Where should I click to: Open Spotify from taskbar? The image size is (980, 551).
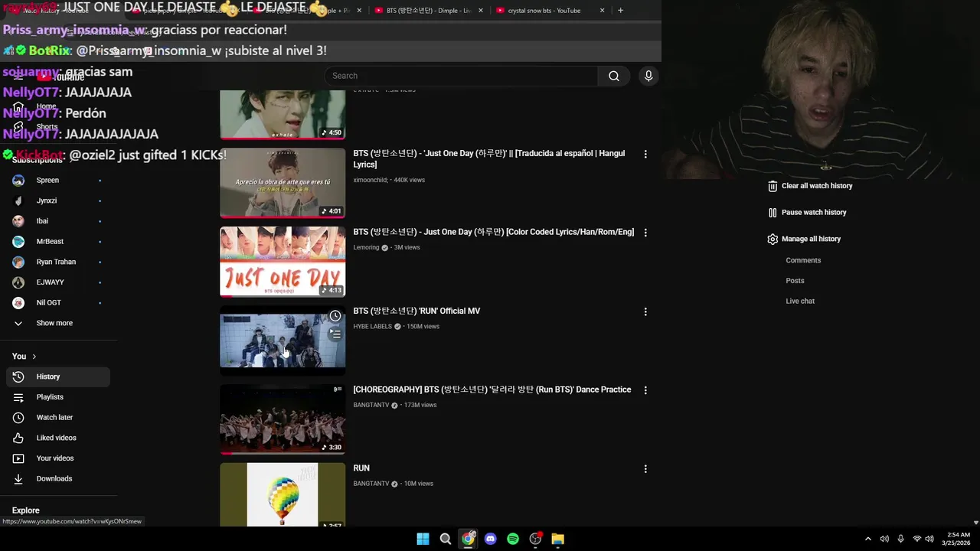pyautogui.click(x=513, y=539)
